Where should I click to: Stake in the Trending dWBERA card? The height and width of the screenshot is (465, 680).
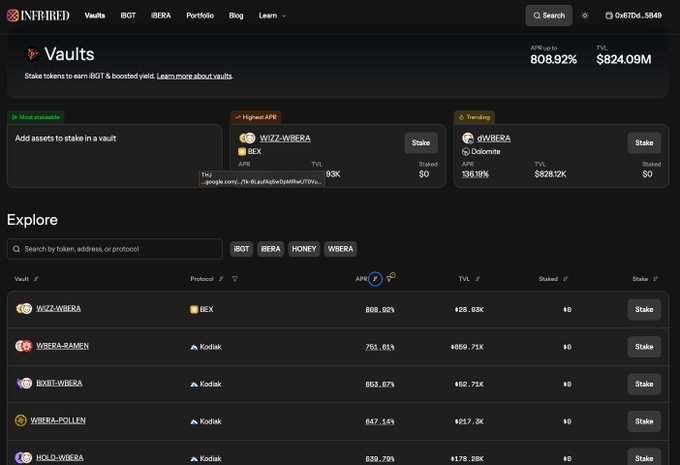pyautogui.click(x=644, y=143)
